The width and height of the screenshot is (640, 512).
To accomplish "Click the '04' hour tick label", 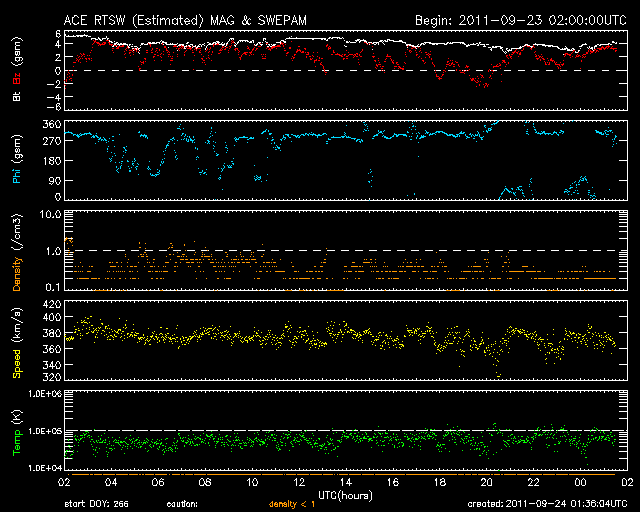I will click(111, 483).
